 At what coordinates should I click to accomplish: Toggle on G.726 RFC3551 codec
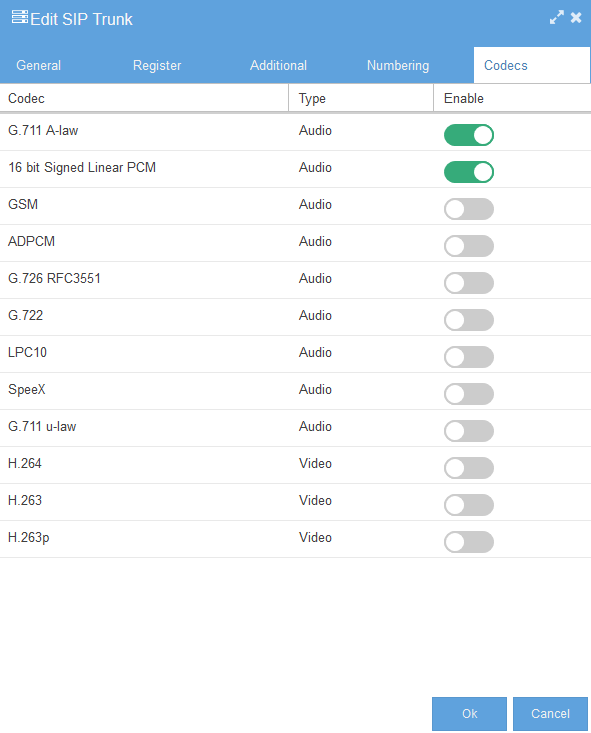tap(468, 283)
